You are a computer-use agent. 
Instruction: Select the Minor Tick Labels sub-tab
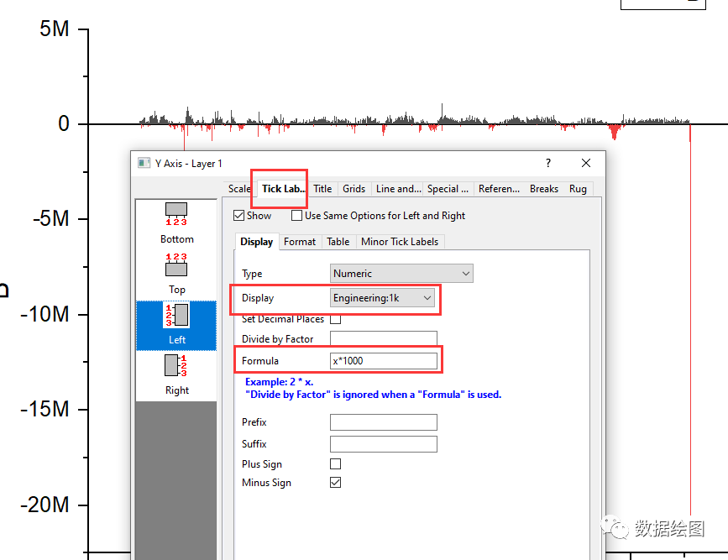(x=400, y=242)
